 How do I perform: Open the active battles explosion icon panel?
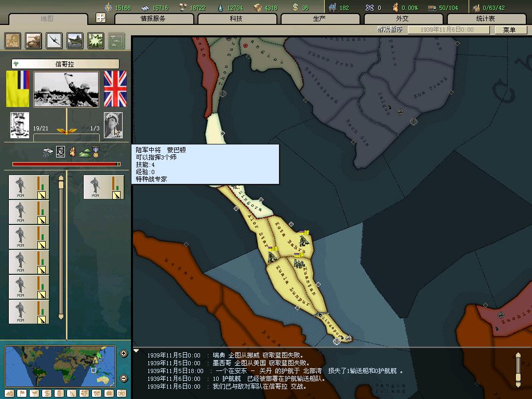point(96,41)
